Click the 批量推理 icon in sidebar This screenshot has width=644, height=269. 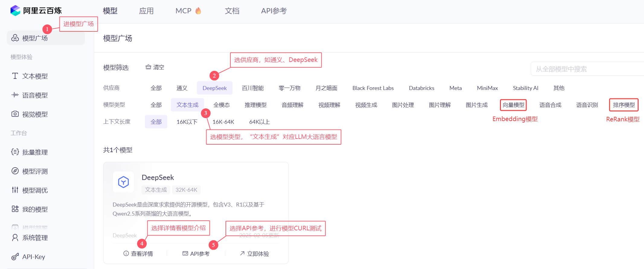[15, 152]
